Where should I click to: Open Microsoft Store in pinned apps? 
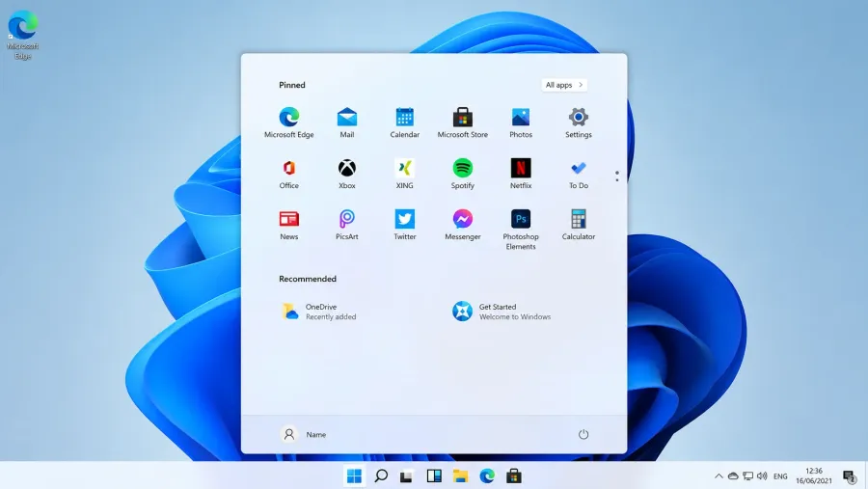click(x=463, y=122)
